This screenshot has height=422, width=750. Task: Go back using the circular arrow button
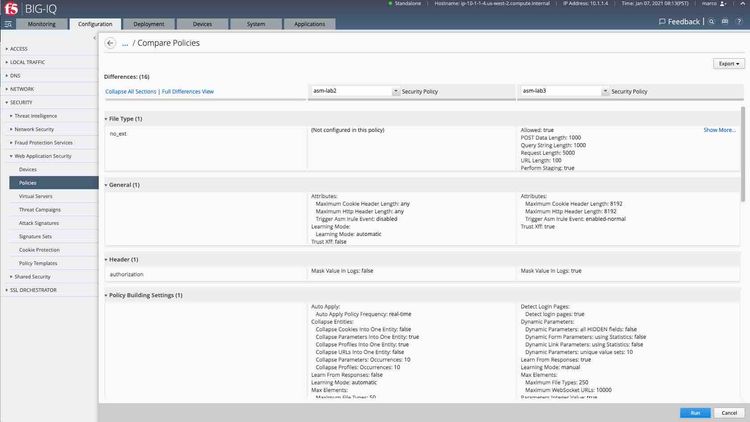(x=110, y=43)
